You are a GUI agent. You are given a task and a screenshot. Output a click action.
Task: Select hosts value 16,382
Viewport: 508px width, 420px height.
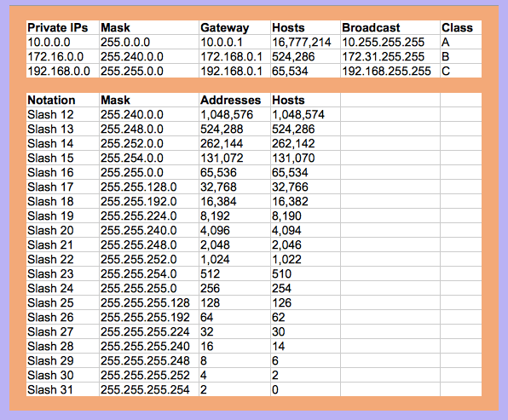point(305,201)
